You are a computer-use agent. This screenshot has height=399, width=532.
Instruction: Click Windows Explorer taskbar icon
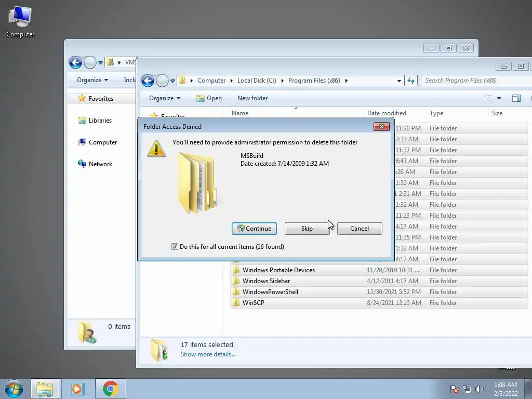point(45,389)
